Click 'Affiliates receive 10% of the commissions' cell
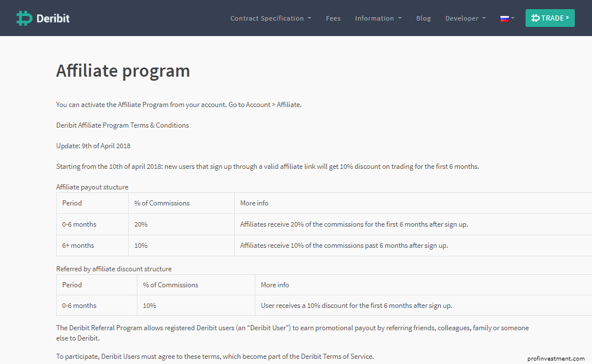This screenshot has width=592, height=364. [x=413, y=246]
